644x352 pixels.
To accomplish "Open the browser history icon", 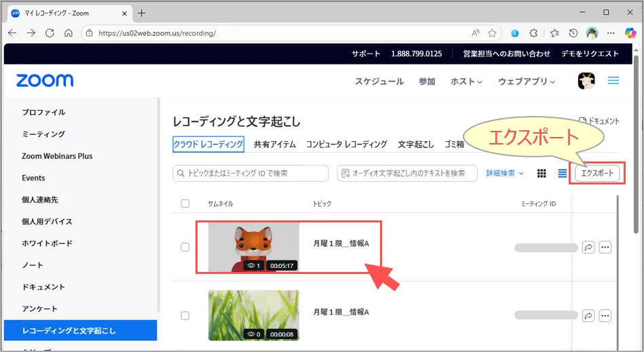I will tap(573, 33).
